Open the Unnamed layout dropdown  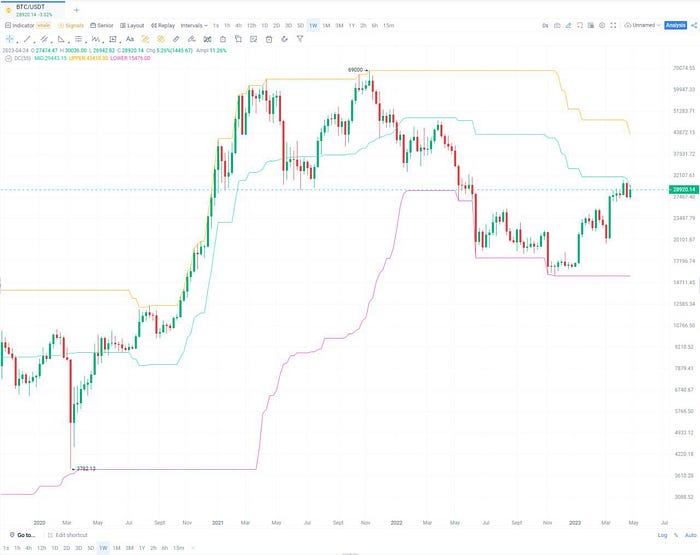pos(642,25)
